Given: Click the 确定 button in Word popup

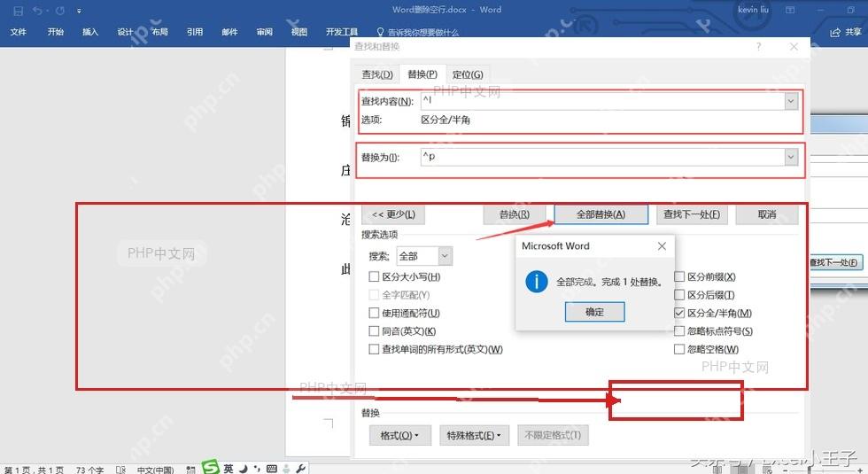Looking at the screenshot, I should pyautogui.click(x=594, y=312).
